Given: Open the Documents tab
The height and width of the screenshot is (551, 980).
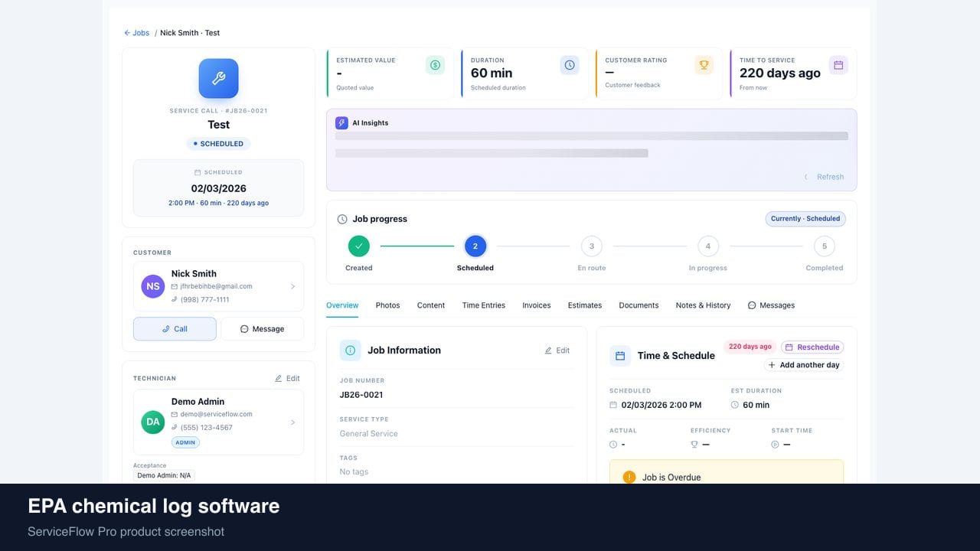Looking at the screenshot, I should (x=639, y=305).
